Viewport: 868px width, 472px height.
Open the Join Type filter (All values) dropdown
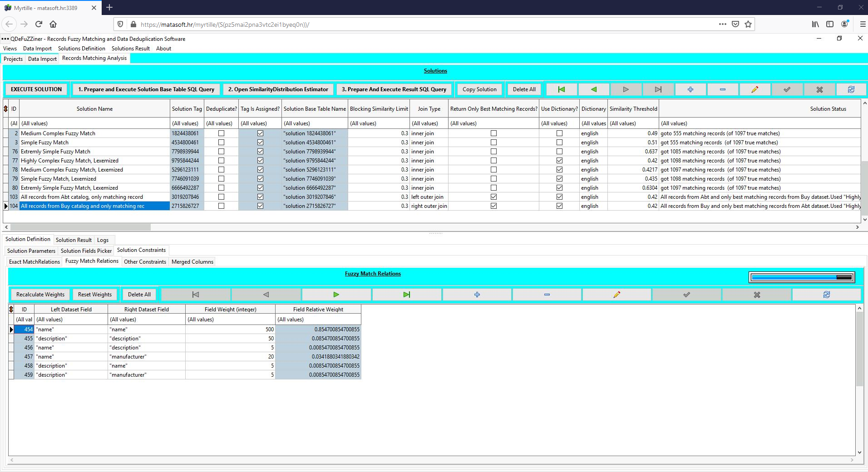point(429,123)
